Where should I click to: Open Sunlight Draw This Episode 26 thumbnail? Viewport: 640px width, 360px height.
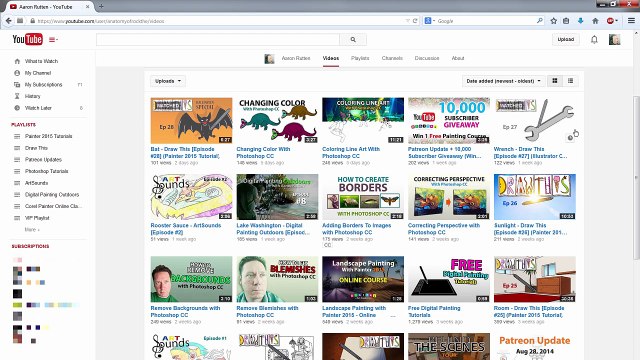click(x=535, y=197)
